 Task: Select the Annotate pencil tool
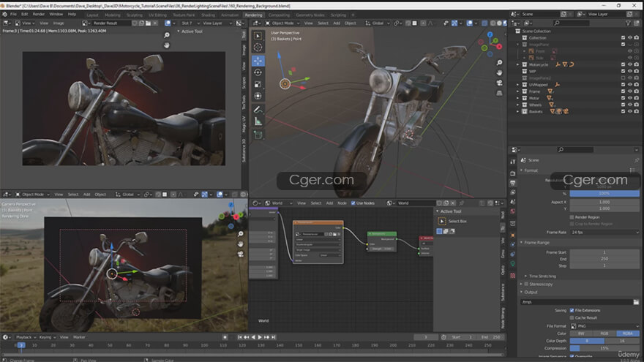click(x=258, y=110)
